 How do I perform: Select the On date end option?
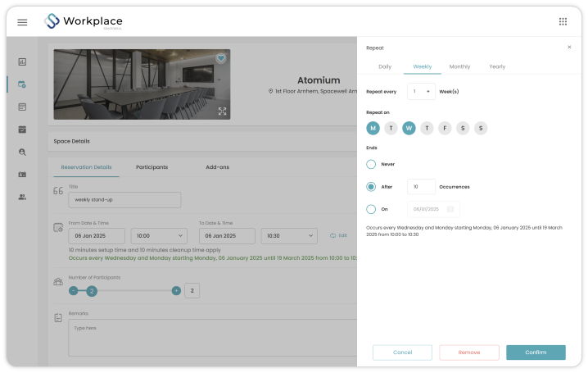pyautogui.click(x=371, y=209)
